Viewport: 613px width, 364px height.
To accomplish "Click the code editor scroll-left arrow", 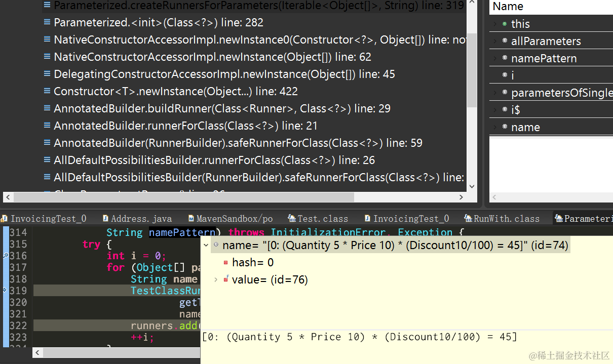I will pyautogui.click(x=37, y=352).
